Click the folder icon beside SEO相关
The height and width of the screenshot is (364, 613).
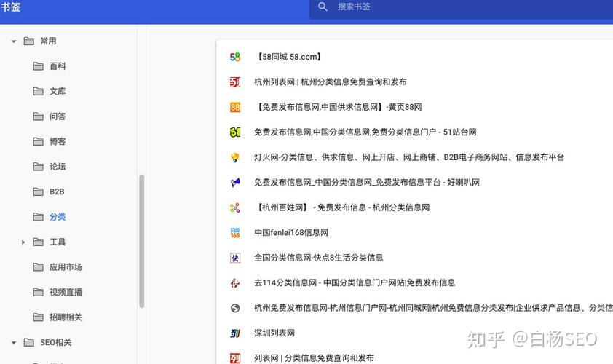point(29,342)
